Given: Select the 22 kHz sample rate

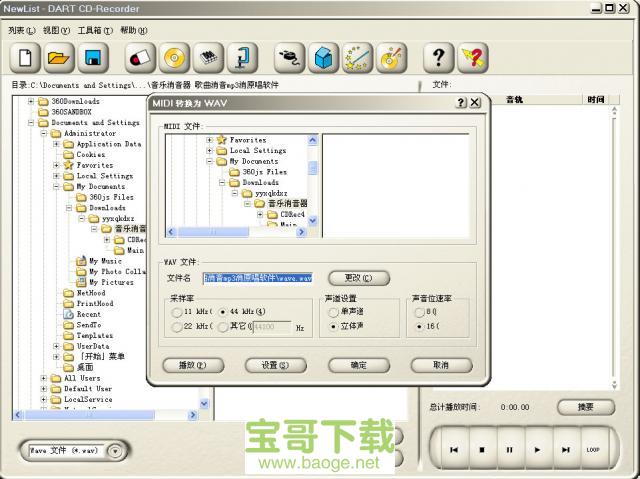Looking at the screenshot, I should 177,327.
